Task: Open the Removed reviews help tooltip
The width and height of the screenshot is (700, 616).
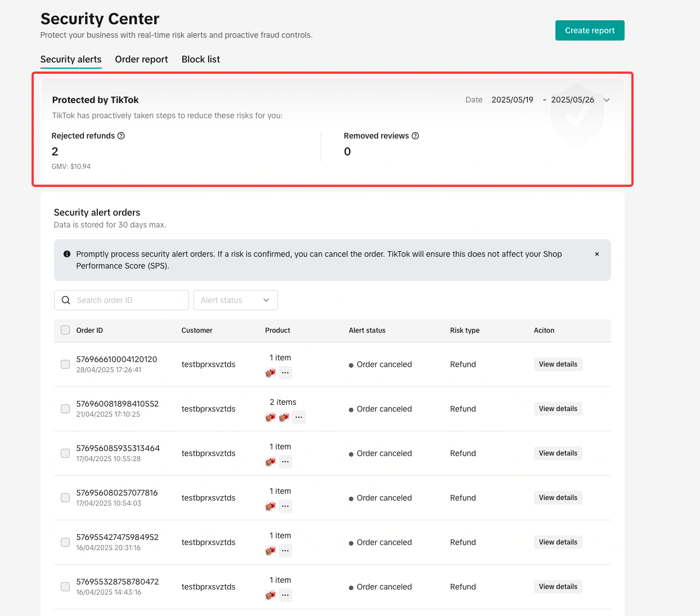Action: 415,135
